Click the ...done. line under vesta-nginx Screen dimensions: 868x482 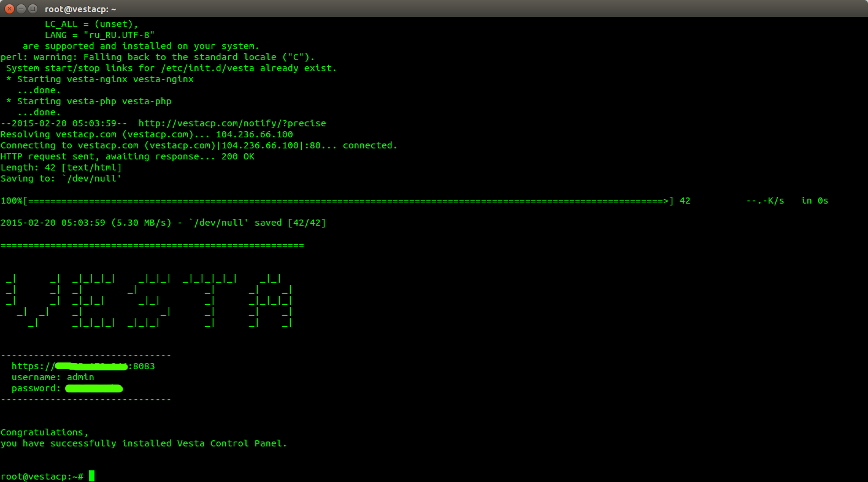click(39, 90)
